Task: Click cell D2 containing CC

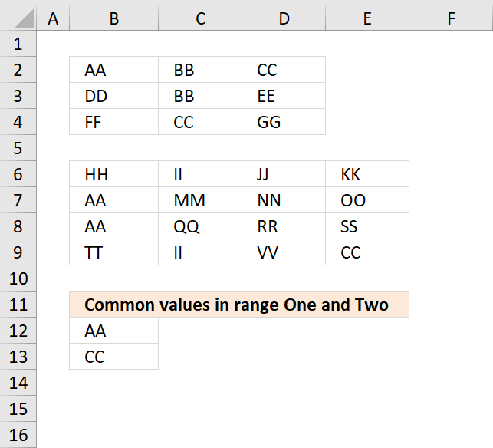Action: point(284,70)
